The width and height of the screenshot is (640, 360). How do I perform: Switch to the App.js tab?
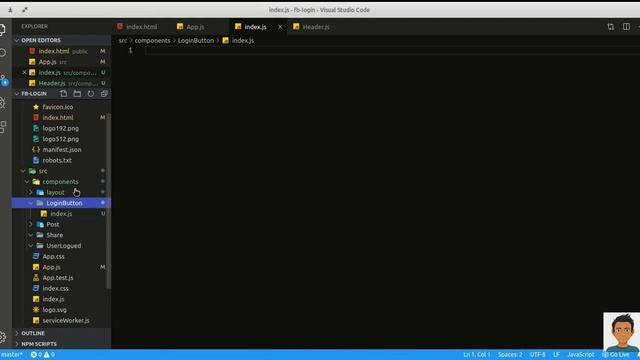tap(195, 27)
